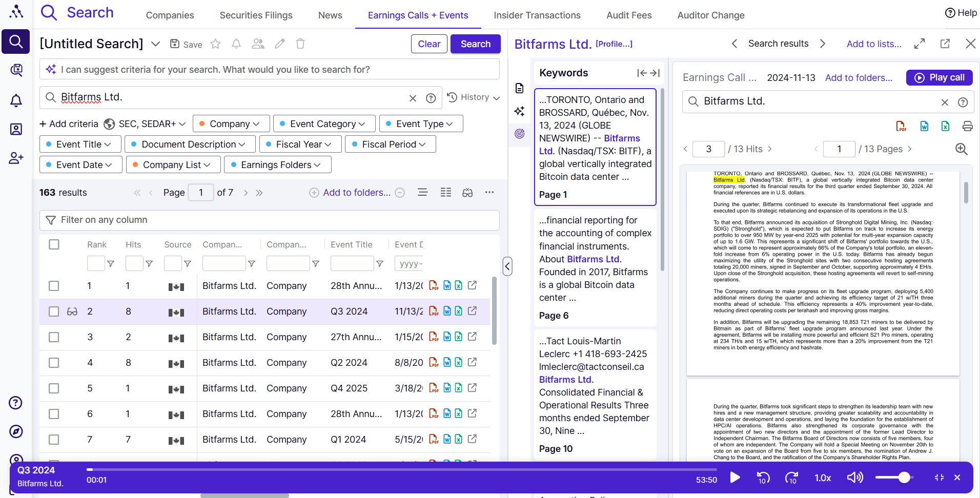Click the Play call button

point(940,77)
